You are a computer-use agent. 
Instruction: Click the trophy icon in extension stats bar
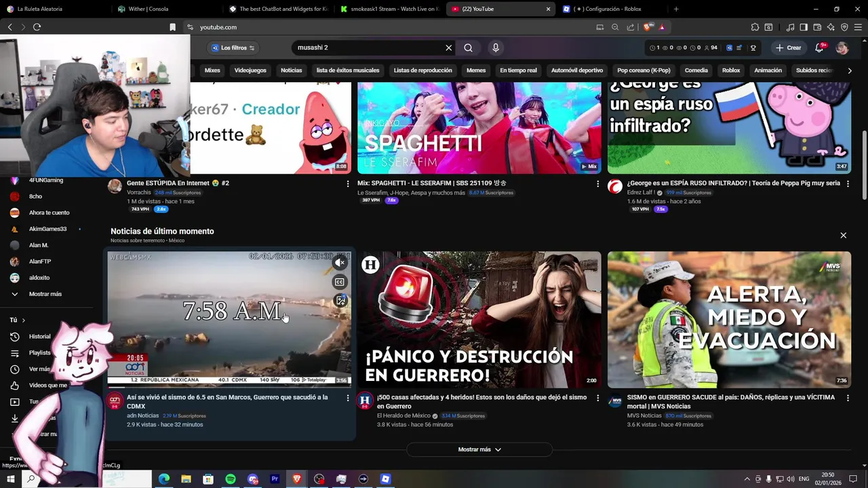pyautogui.click(x=753, y=48)
